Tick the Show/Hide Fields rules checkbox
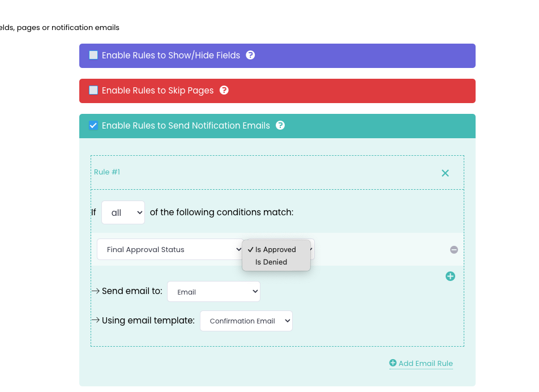 (93, 56)
